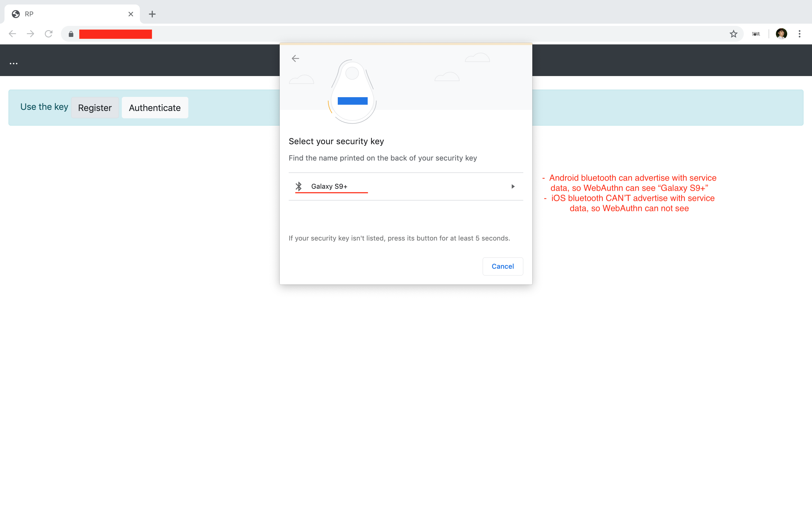
Task: Go back using the dialog's back arrow
Action: coord(295,59)
